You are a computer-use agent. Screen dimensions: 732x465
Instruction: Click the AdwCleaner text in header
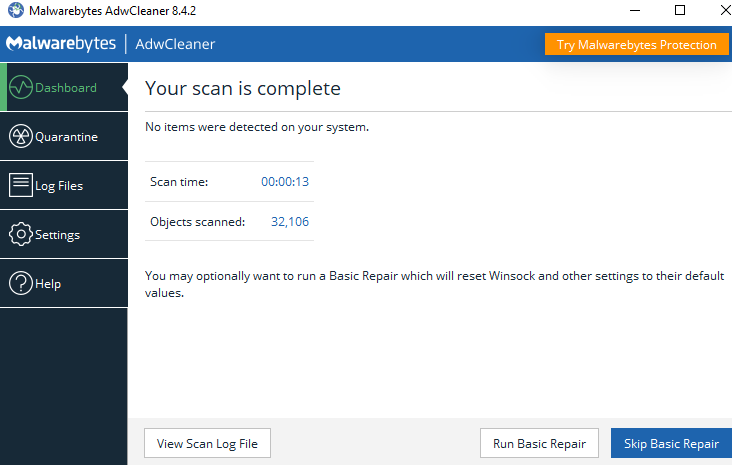(x=175, y=44)
